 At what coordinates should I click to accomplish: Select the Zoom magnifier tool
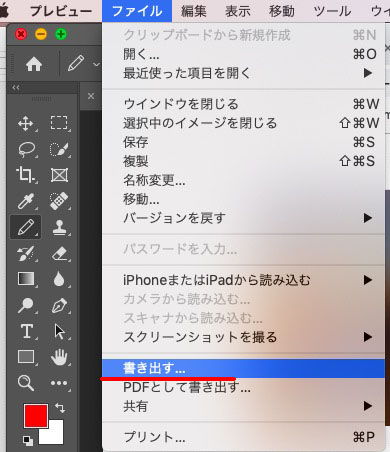26,383
